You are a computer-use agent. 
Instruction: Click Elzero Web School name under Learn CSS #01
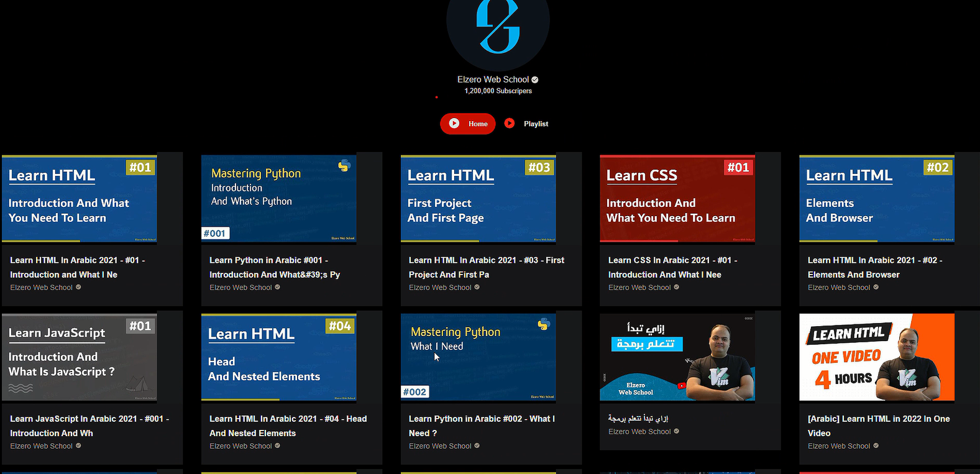click(639, 288)
